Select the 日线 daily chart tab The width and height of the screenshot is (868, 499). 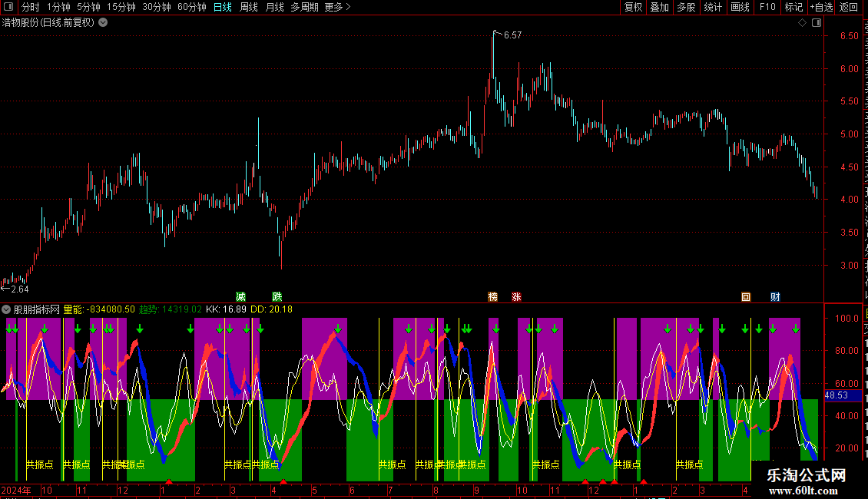pos(223,7)
